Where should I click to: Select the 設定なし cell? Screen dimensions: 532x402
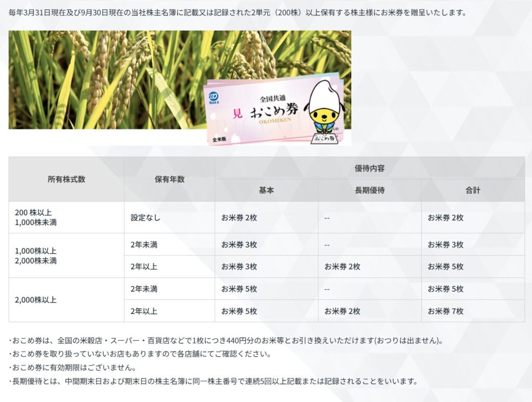coord(145,218)
